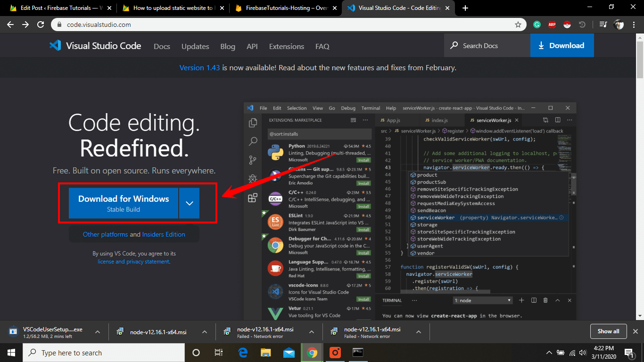Image resolution: width=644 pixels, height=362 pixels.
Task: Open the Docs menu item
Action: click(162, 46)
